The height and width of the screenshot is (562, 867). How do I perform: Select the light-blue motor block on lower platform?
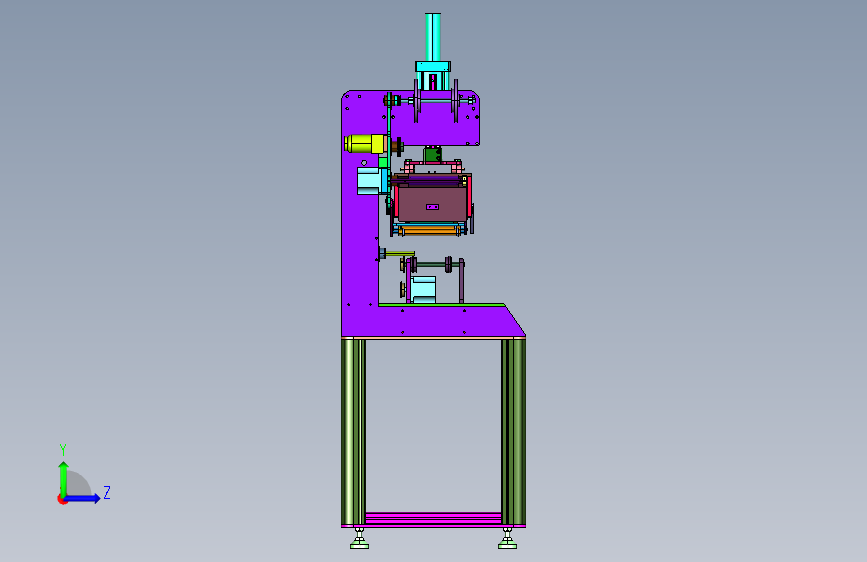(x=424, y=290)
